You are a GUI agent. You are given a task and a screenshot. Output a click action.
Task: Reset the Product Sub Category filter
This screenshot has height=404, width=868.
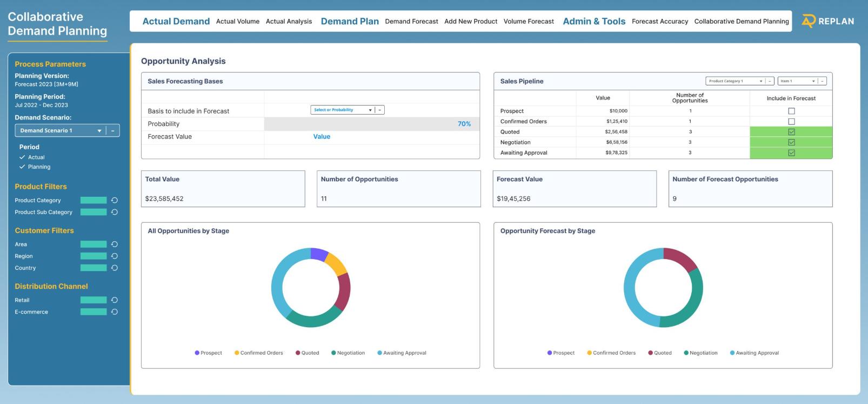(114, 212)
